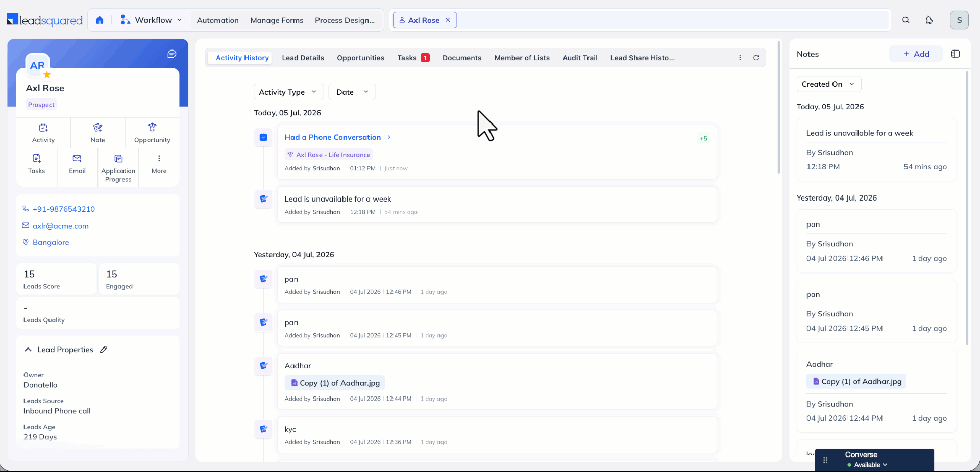Open the Created On sort dropdown
This screenshot has height=472, width=980.
pyautogui.click(x=829, y=84)
